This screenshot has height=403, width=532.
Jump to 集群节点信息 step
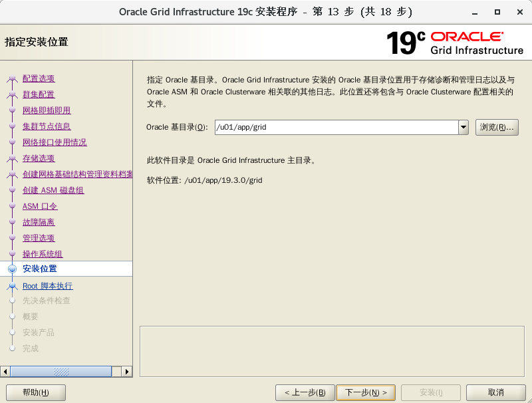pos(47,126)
